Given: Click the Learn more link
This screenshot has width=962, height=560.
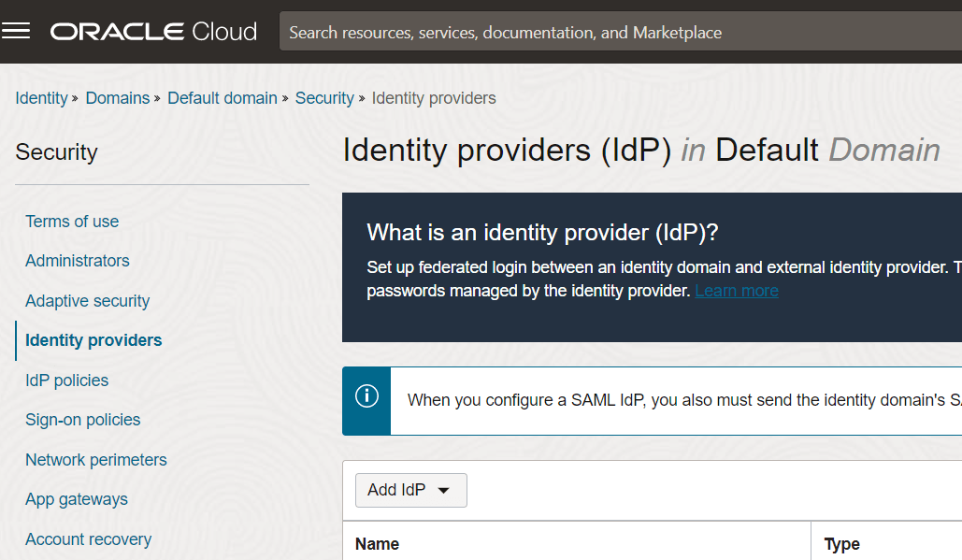Looking at the screenshot, I should point(736,290).
